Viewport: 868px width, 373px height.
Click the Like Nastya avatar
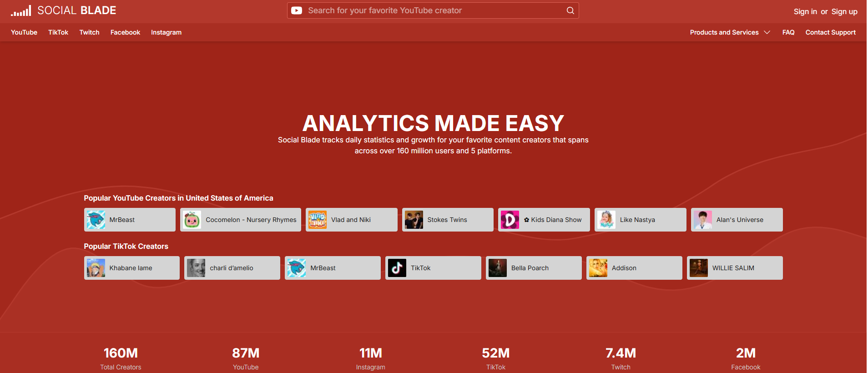tap(606, 220)
